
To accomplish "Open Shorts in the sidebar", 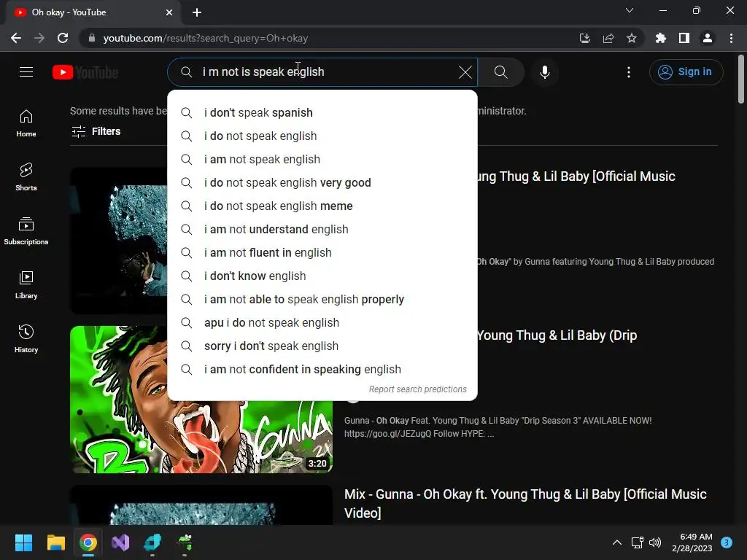I will [26, 177].
